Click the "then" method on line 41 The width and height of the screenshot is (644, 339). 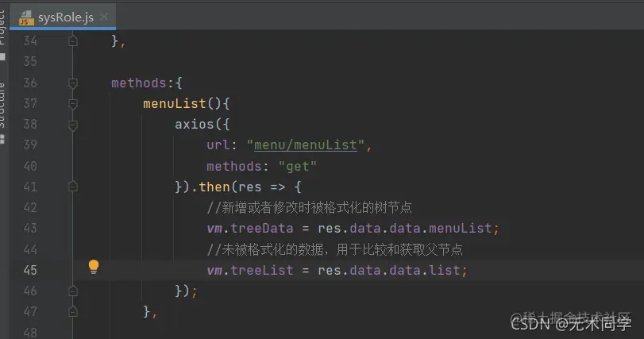[x=214, y=187]
